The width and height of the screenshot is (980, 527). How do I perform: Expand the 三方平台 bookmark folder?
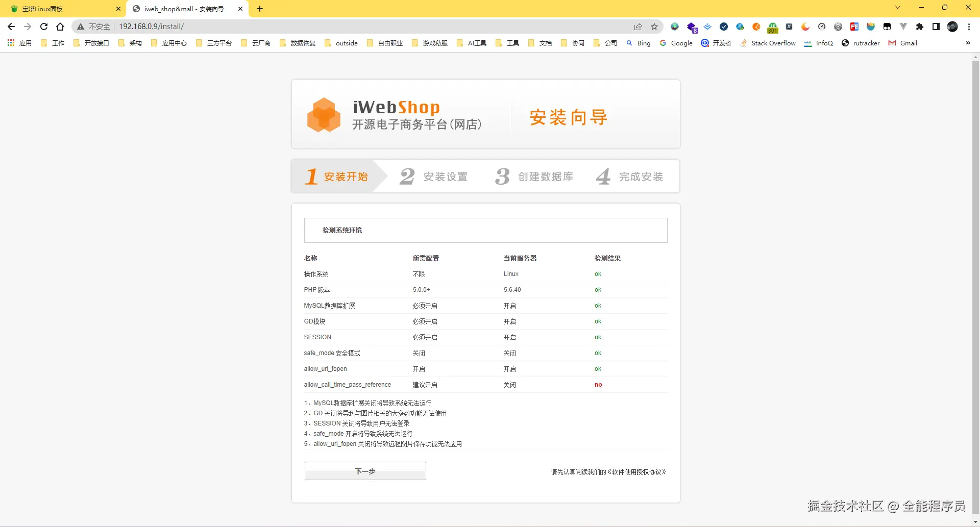(x=214, y=43)
